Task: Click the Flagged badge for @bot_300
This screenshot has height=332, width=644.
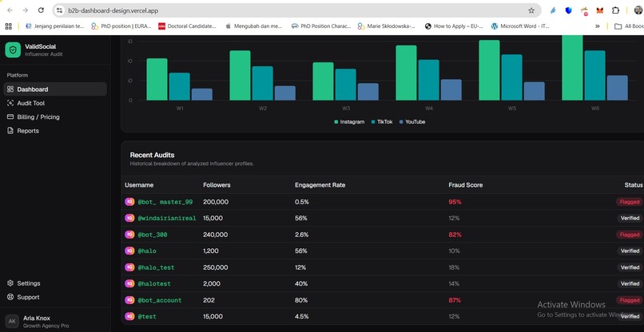Action: (630, 235)
